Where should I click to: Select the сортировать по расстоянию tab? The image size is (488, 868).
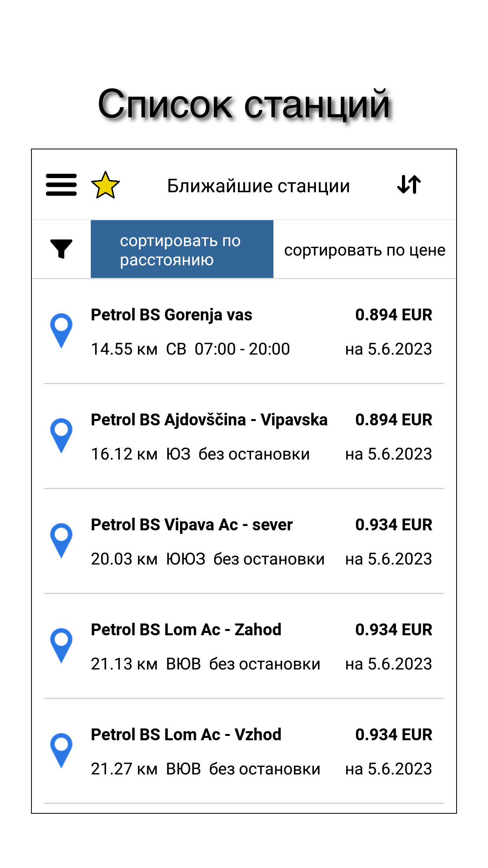tap(182, 249)
